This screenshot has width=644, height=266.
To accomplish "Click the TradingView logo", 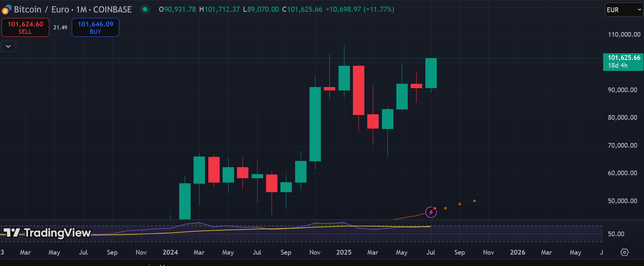I will pos(47,233).
